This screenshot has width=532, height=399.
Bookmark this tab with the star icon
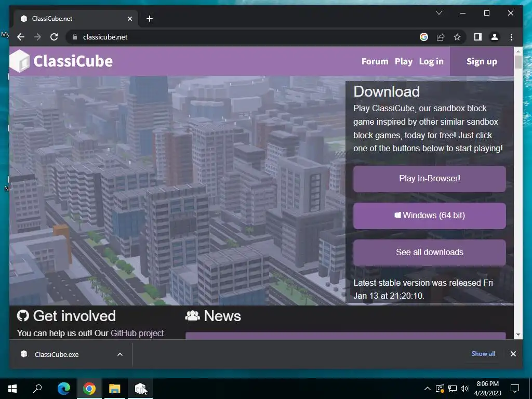pos(457,37)
